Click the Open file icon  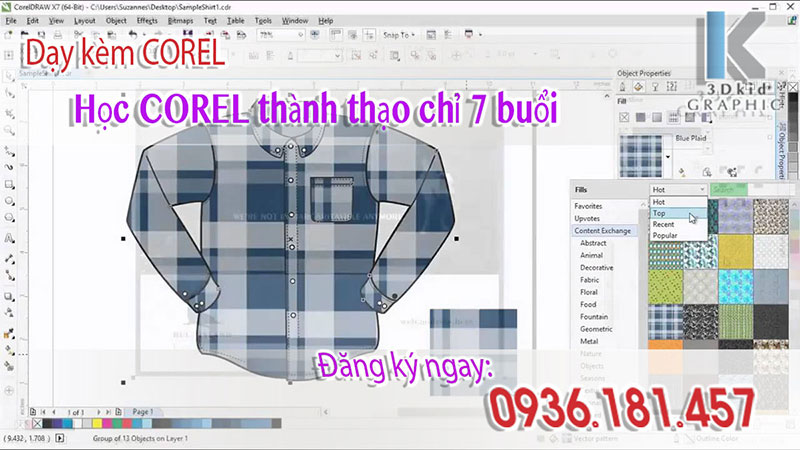[x=24, y=35]
